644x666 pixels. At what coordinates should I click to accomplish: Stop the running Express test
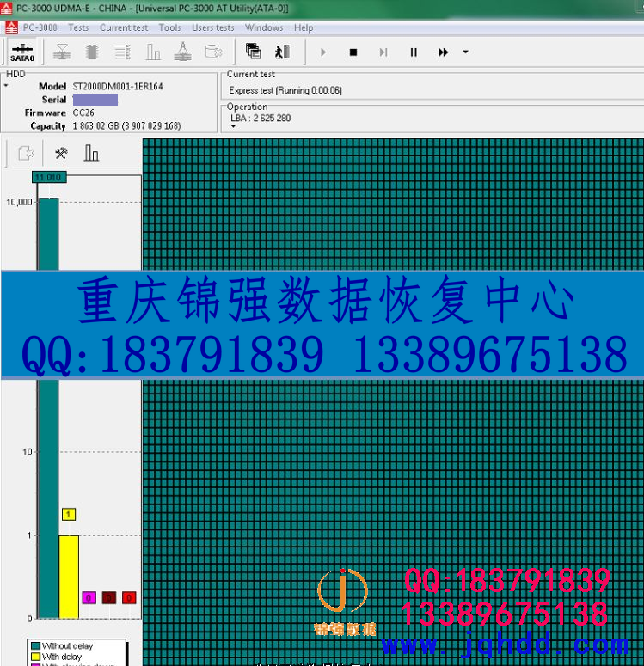[x=353, y=52]
